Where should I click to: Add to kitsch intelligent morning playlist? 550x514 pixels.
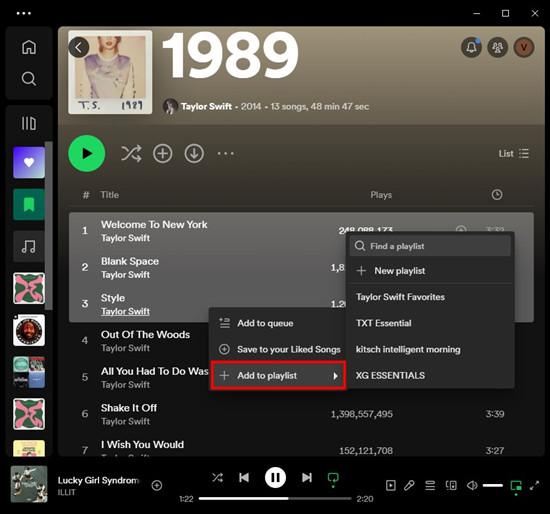pyautogui.click(x=430, y=349)
